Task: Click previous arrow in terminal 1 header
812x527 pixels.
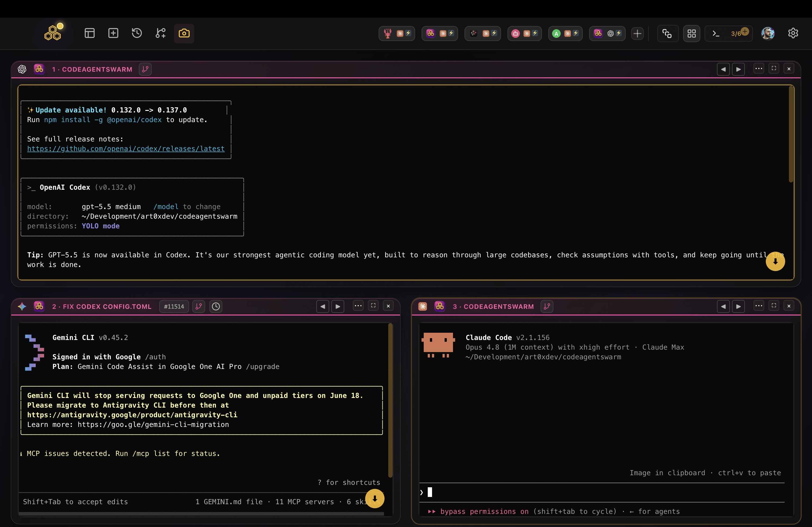Action: tap(723, 69)
